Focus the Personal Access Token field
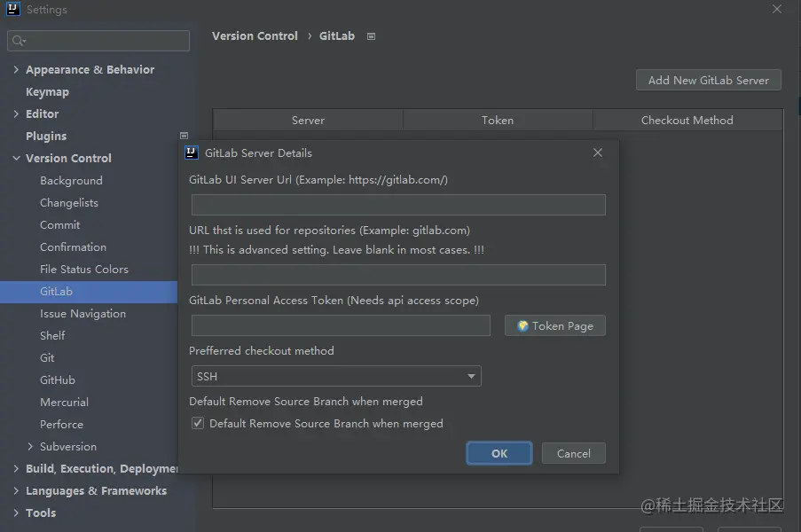 click(x=341, y=325)
